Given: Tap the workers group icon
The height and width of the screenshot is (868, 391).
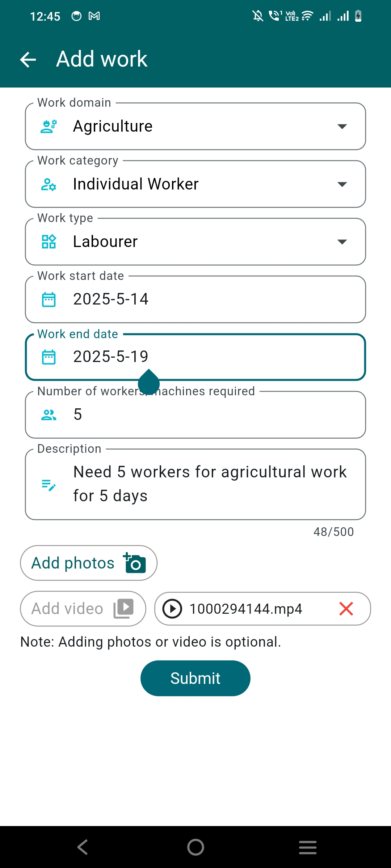Looking at the screenshot, I should (49, 415).
